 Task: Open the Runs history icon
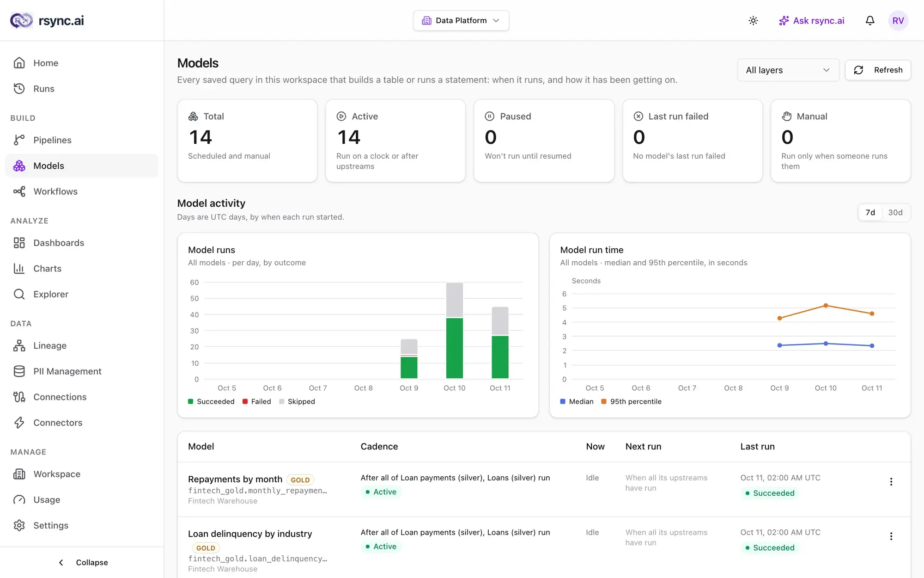click(19, 88)
